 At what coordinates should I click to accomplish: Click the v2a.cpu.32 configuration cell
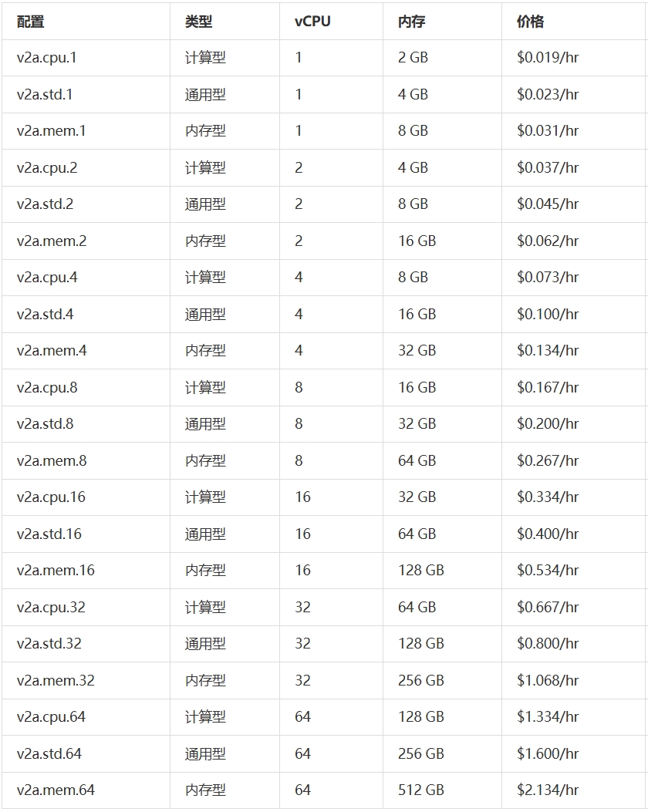point(51,608)
